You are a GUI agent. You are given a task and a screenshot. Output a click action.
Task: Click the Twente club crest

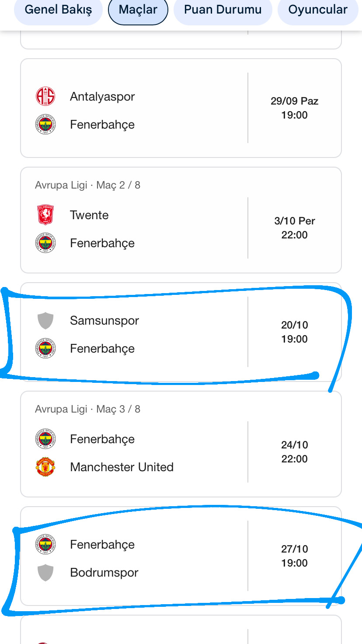tap(45, 215)
